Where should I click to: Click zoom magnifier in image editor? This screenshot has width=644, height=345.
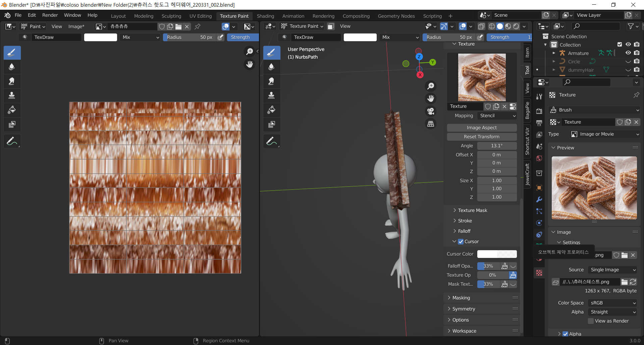(x=250, y=51)
